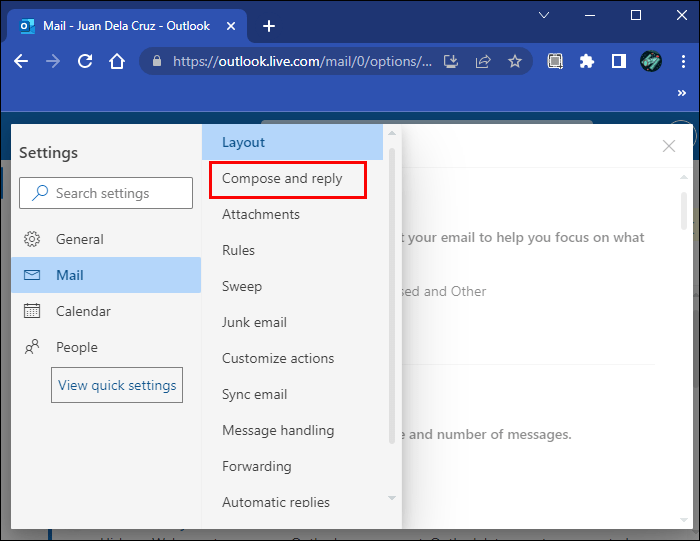This screenshot has width=700, height=541.
Task: Open the tab search dropdown chevron
Action: pyautogui.click(x=544, y=15)
